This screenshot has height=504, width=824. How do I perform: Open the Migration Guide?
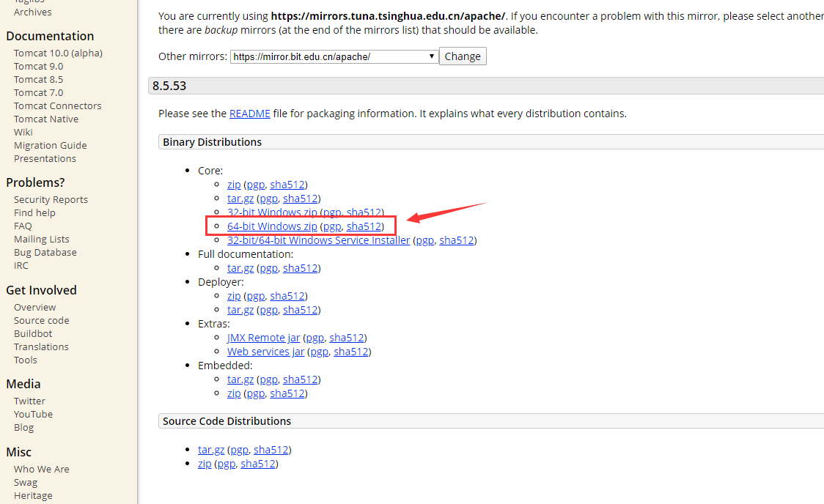[51, 146]
